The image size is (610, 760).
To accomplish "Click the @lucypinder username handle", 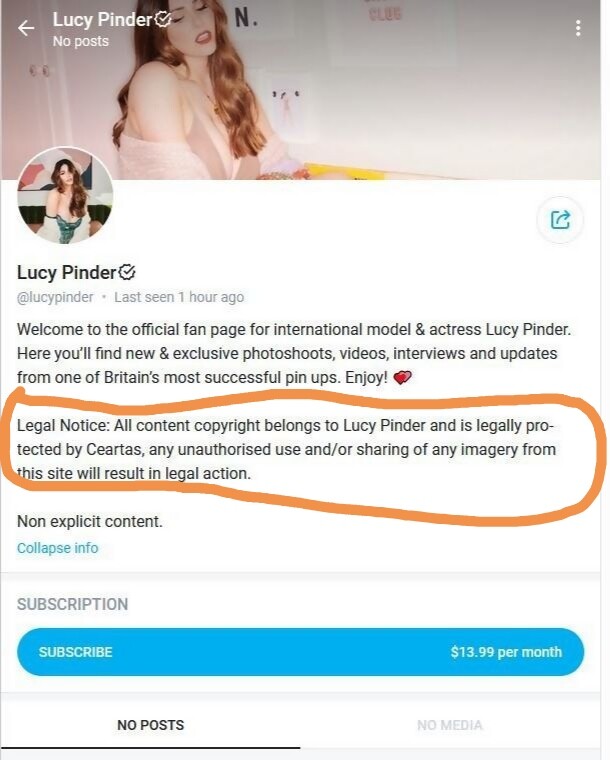I will pos(55,297).
